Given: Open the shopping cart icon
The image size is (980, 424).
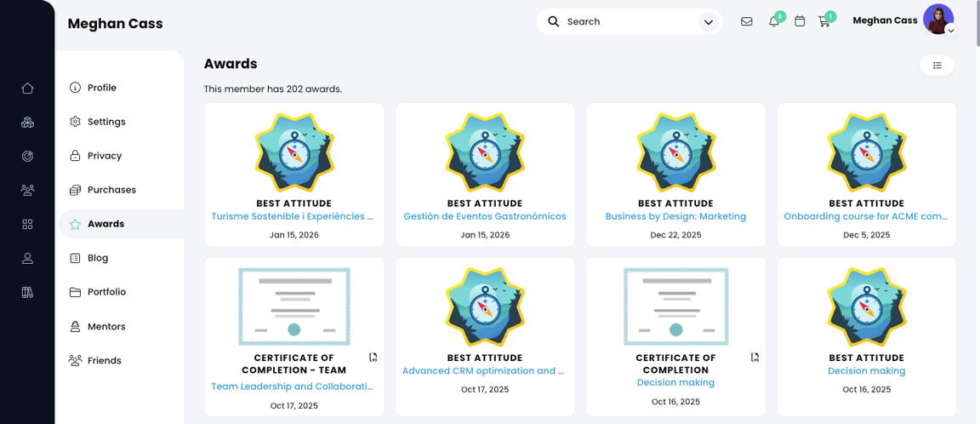Looking at the screenshot, I should pos(823,21).
